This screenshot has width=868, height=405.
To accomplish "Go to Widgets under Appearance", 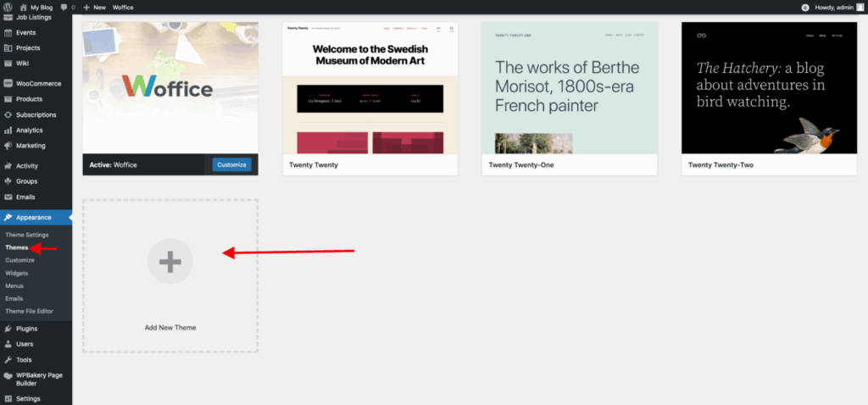I will point(17,273).
